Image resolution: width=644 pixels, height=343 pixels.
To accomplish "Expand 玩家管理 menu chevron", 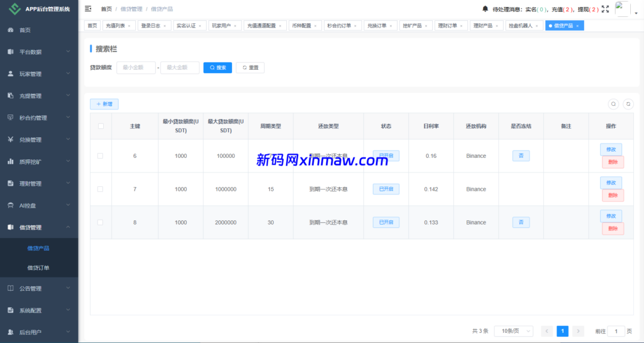I will [68, 74].
